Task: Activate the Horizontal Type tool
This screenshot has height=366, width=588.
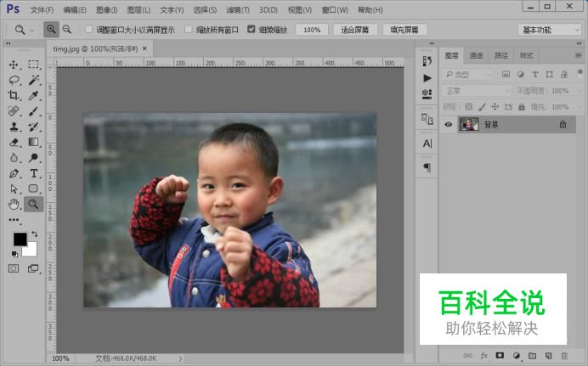Action: pyautogui.click(x=34, y=173)
